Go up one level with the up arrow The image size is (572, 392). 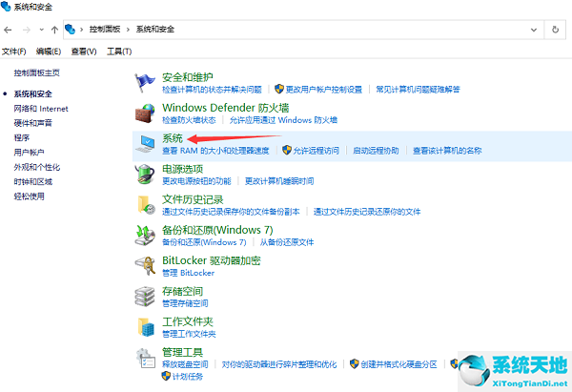pyautogui.click(x=54, y=30)
